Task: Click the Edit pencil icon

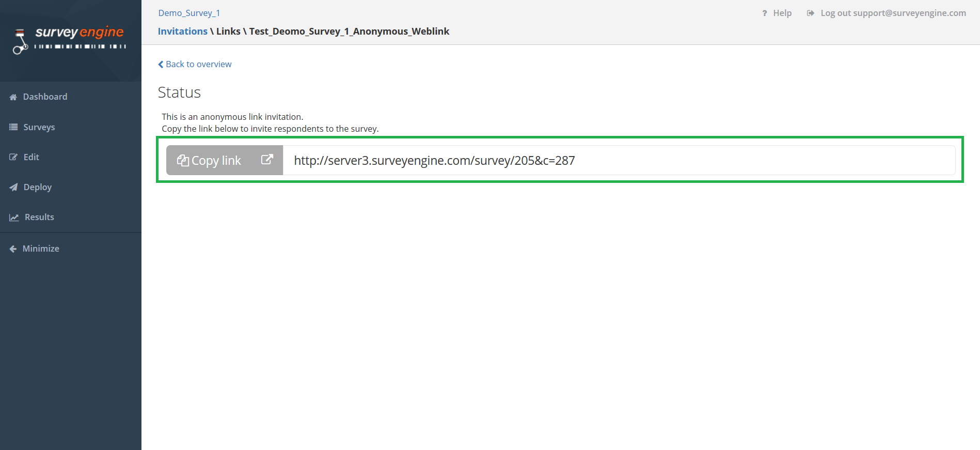Action: coord(13,157)
